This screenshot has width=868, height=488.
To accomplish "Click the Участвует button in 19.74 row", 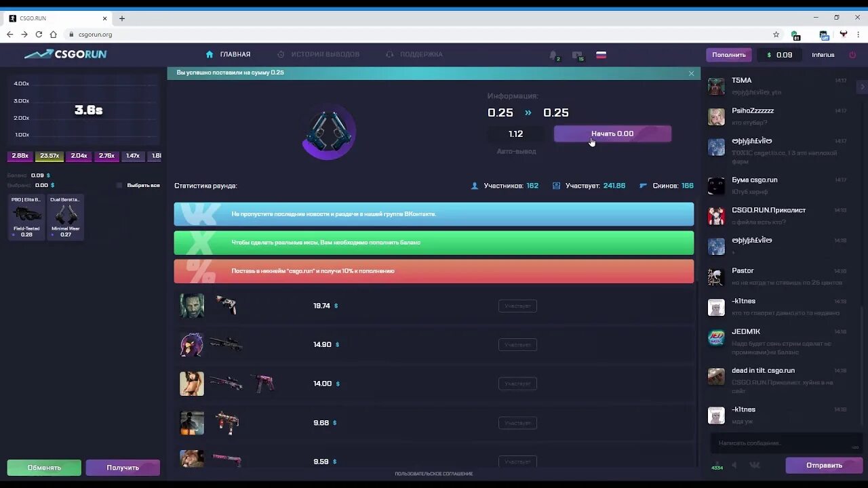I will point(517,306).
